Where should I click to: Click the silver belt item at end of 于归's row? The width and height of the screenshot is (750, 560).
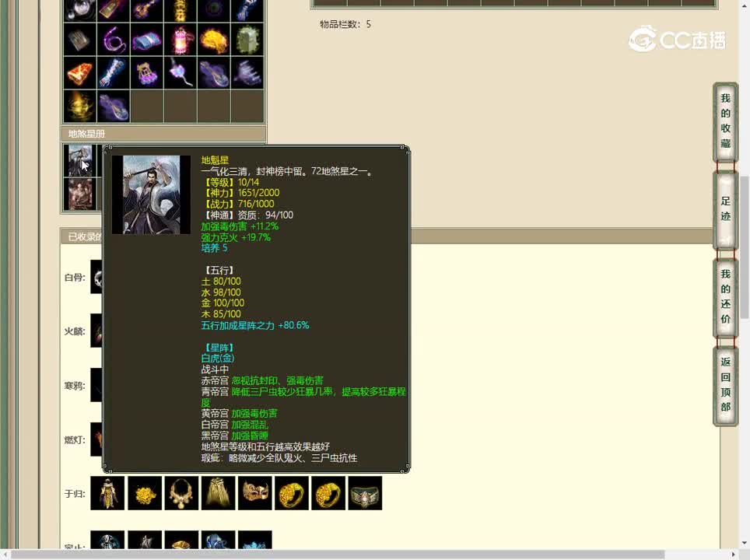pos(365,494)
